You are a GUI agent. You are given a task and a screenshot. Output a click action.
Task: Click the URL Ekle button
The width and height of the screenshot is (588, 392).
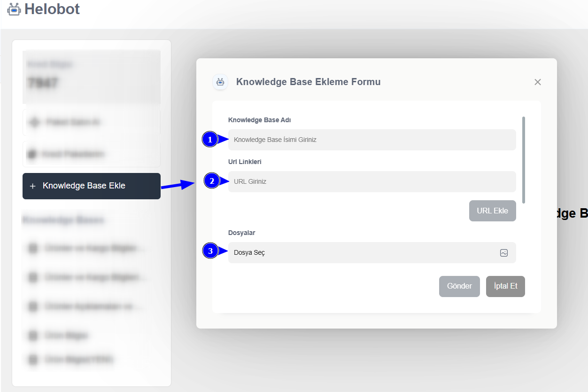point(492,211)
